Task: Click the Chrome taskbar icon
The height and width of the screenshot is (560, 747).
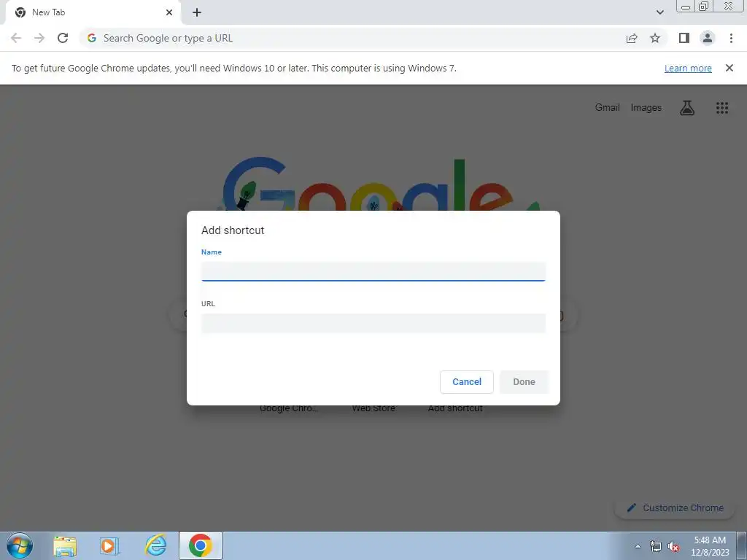Action: coord(201,545)
